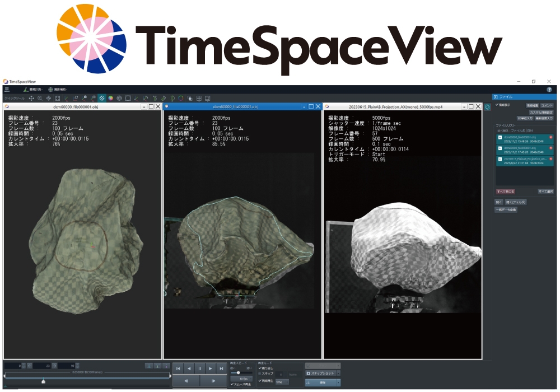
Task: Click the fit-to-window quick tool
Action: tap(57, 97)
